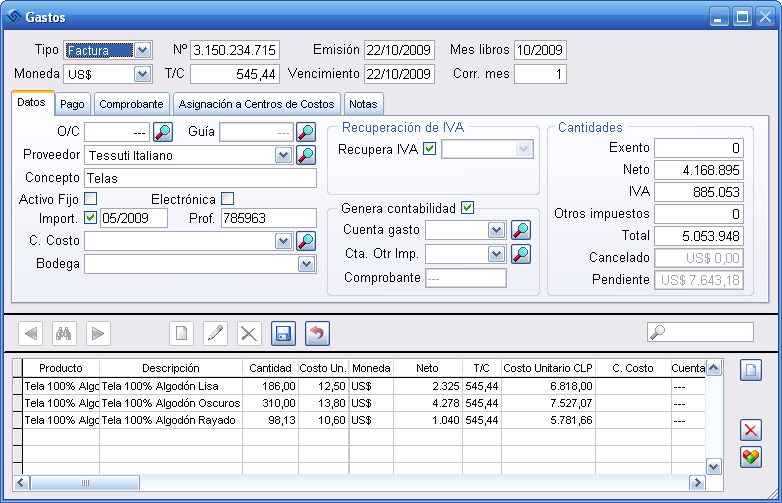782x503 pixels.
Task: Switch to the Pago tab
Action: [x=72, y=104]
